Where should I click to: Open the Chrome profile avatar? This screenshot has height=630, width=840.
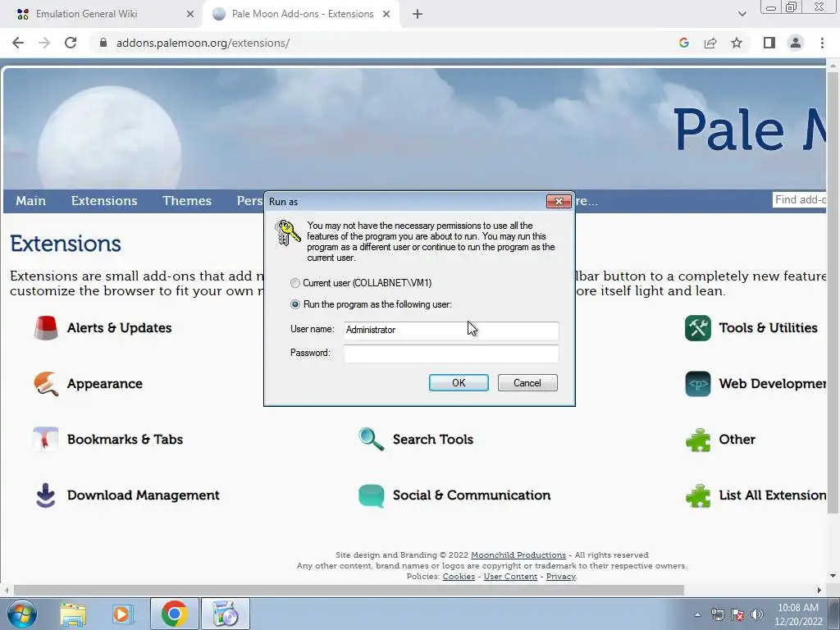coord(796,43)
